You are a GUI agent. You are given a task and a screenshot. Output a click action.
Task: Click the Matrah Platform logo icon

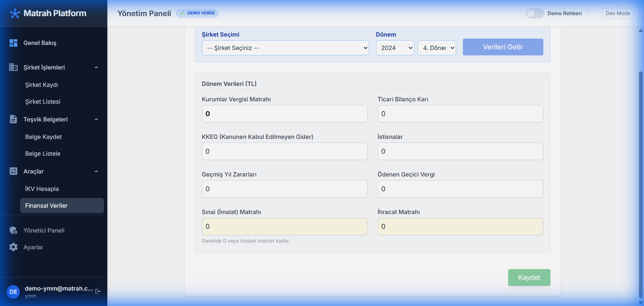point(15,13)
